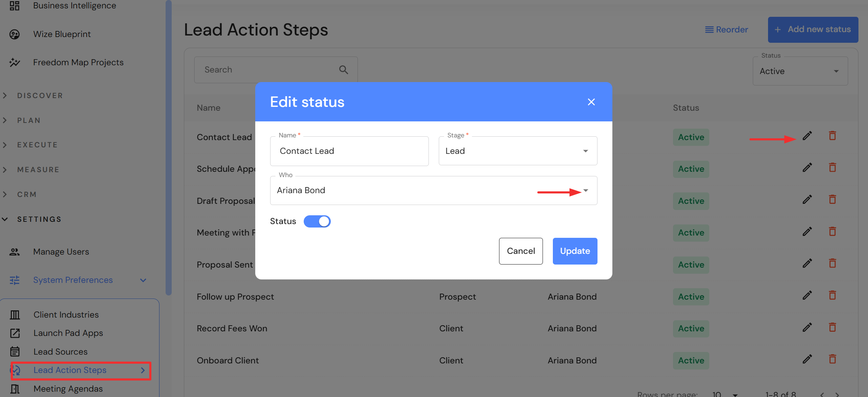The image size is (868, 397).
Task: Delete the Record Fees Won row
Action: (832, 328)
